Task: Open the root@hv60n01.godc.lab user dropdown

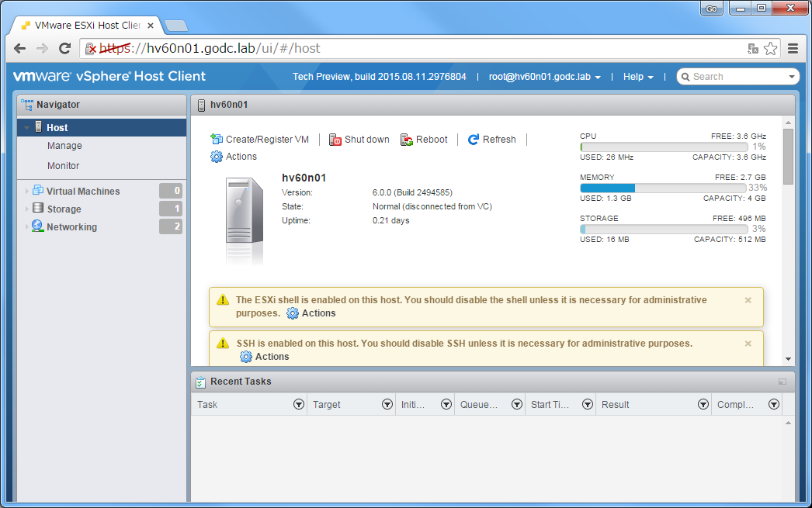Action: tap(545, 77)
